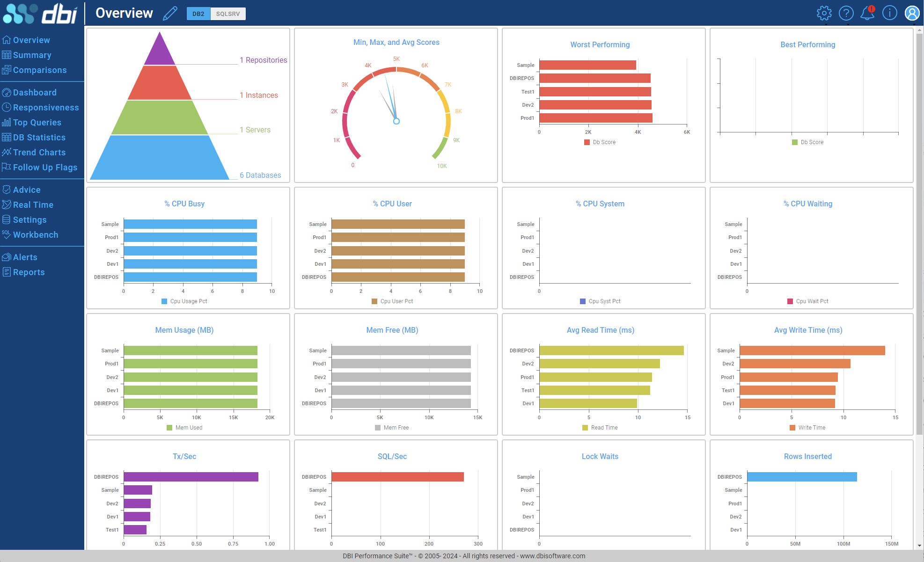Click the scroll down arrow at bottom right
The image size is (924, 562).
919,546
